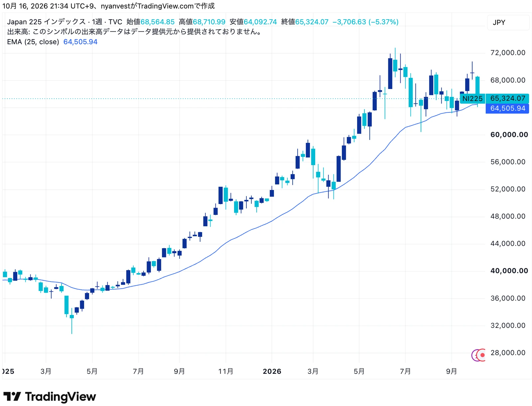Click the 7月 label left of 9月 2025
The width and height of the screenshot is (532, 406).
(138, 371)
